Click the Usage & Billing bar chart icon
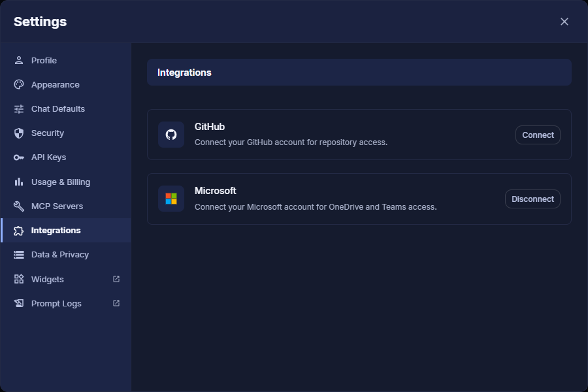The image size is (588, 392). [19, 182]
